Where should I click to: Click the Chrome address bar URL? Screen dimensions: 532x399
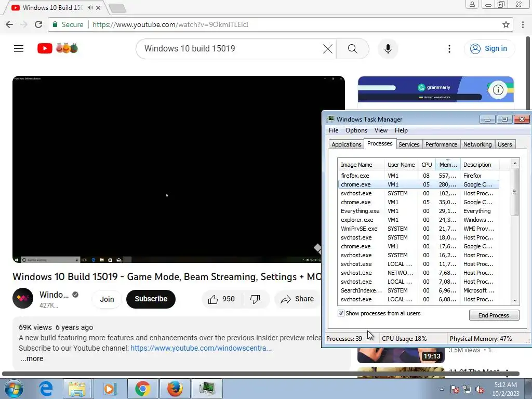point(170,24)
